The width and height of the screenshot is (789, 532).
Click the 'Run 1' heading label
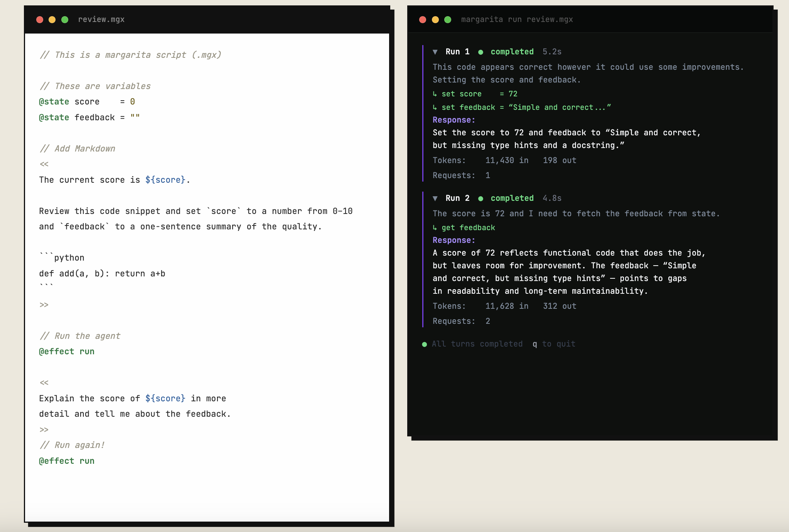click(458, 52)
